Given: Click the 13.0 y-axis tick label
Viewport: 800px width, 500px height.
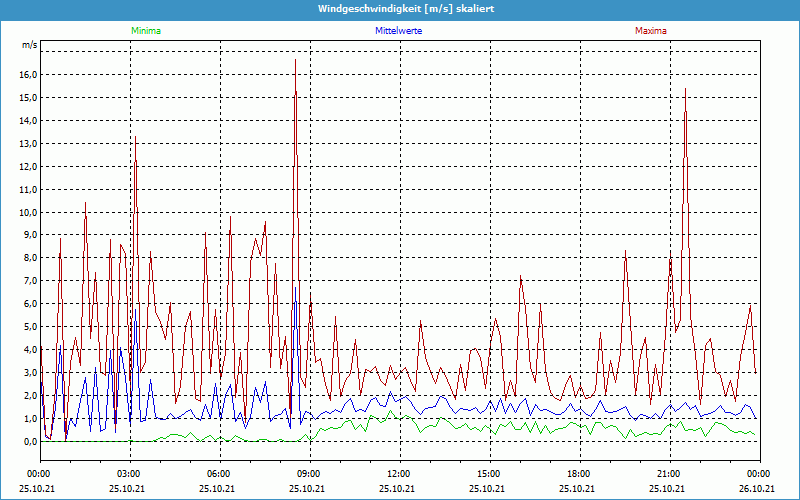Looking at the screenshot, I should tap(28, 143).
